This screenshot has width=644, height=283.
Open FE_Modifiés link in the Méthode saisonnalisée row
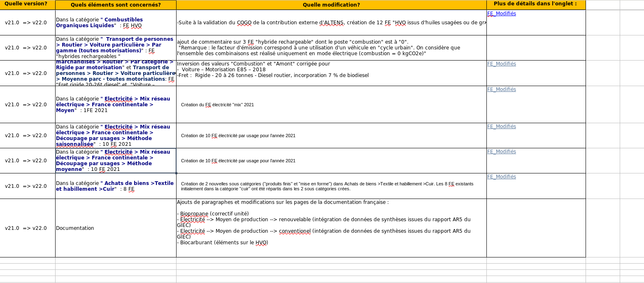(x=501, y=126)
